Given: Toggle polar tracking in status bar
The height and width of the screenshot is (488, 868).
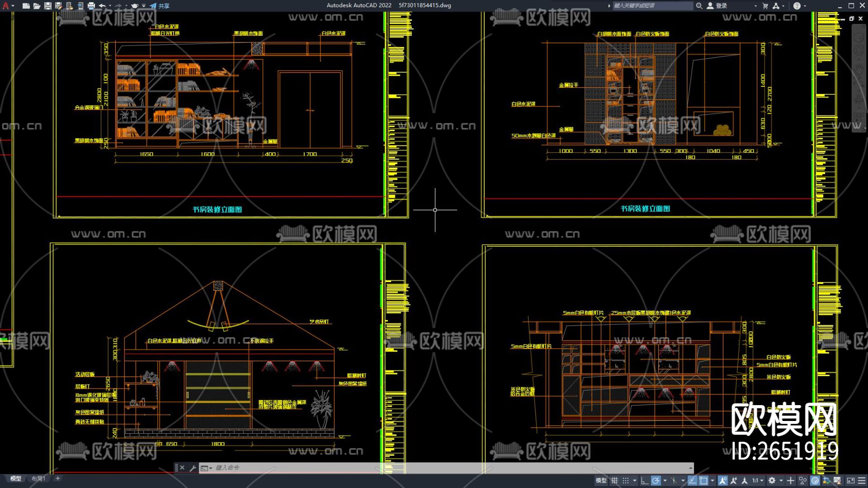Looking at the screenshot, I should point(656,480).
